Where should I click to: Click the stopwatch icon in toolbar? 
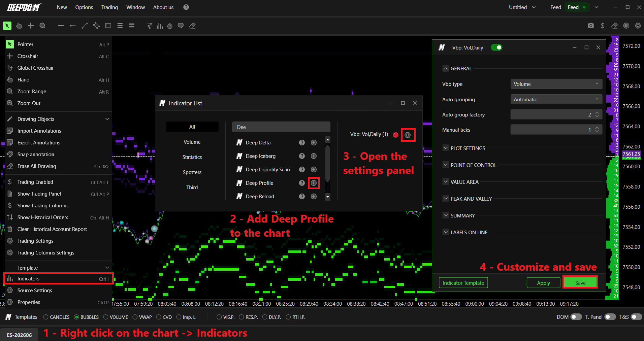[x=170, y=26]
